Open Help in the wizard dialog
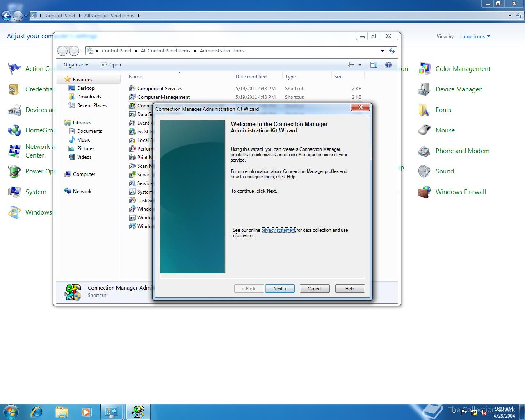 point(350,289)
